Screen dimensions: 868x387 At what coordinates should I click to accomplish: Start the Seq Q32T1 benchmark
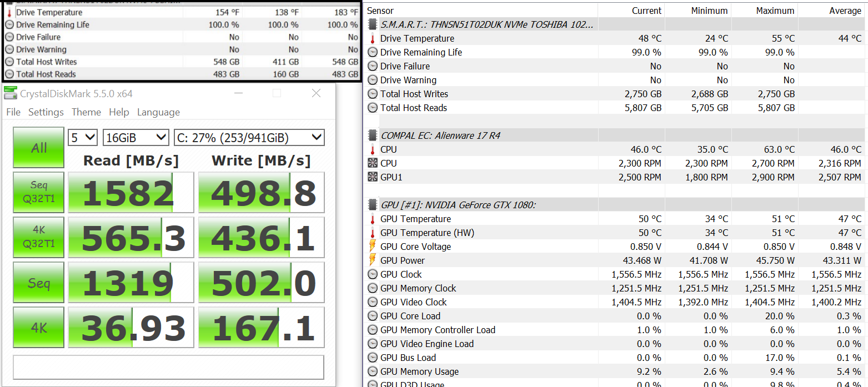pos(38,192)
